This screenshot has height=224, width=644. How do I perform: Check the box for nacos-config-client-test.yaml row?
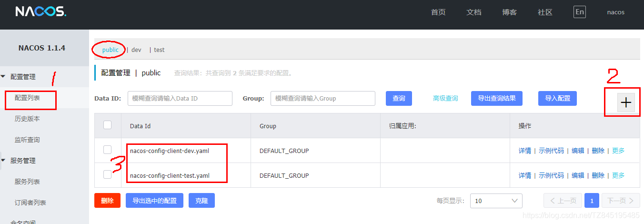tap(108, 174)
